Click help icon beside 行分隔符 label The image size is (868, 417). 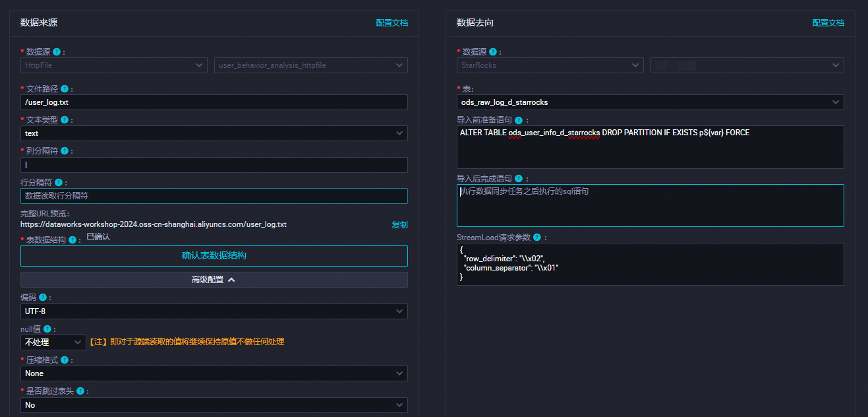point(59,183)
